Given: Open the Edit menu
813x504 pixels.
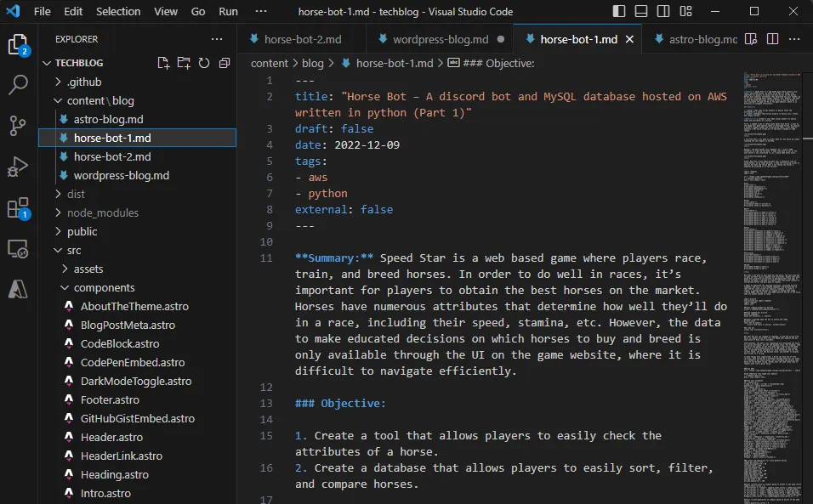Looking at the screenshot, I should [73, 11].
